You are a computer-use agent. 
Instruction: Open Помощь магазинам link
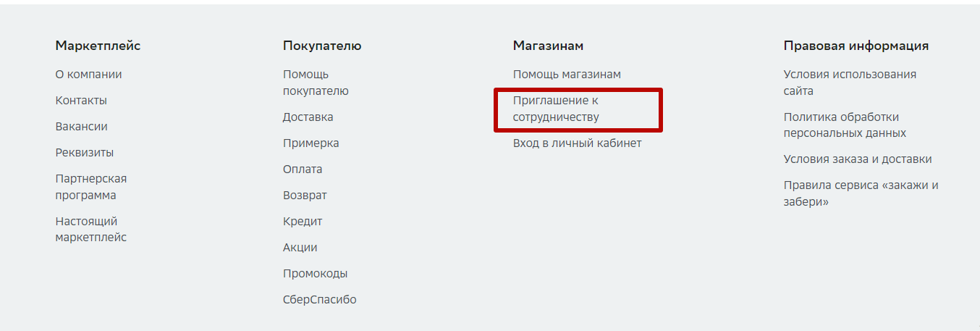[567, 74]
